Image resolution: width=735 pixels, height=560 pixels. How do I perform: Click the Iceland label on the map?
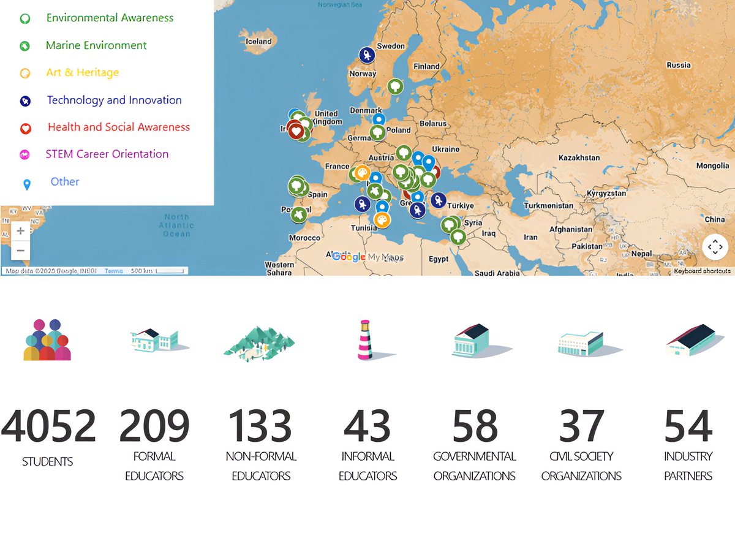(x=258, y=42)
